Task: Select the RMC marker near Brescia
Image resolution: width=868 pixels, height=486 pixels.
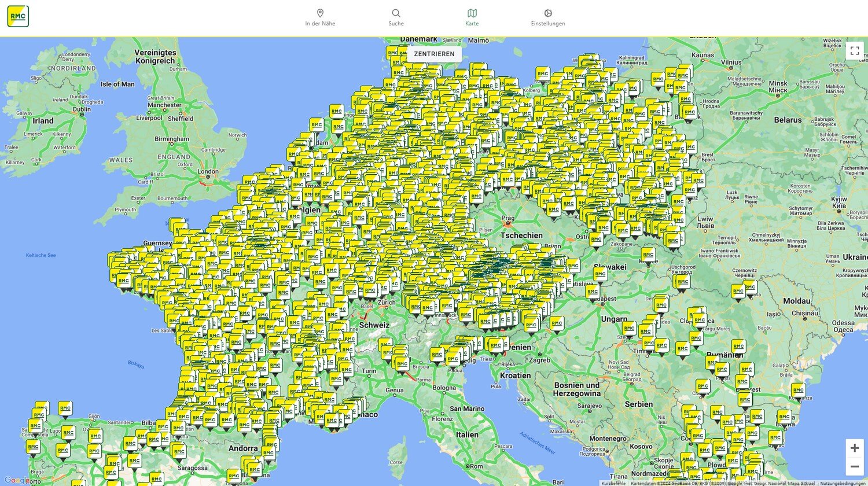Action: click(x=402, y=365)
